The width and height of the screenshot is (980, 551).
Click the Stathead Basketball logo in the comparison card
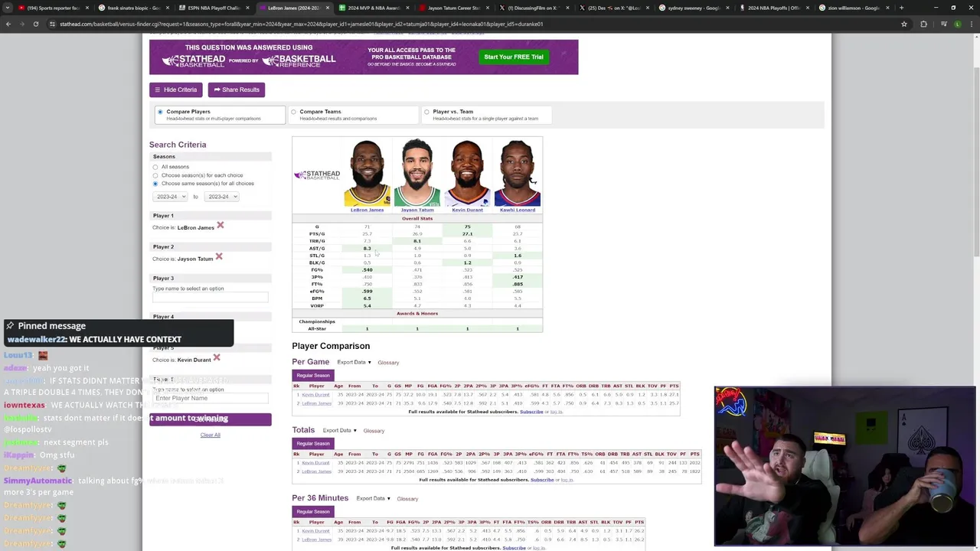(x=316, y=175)
